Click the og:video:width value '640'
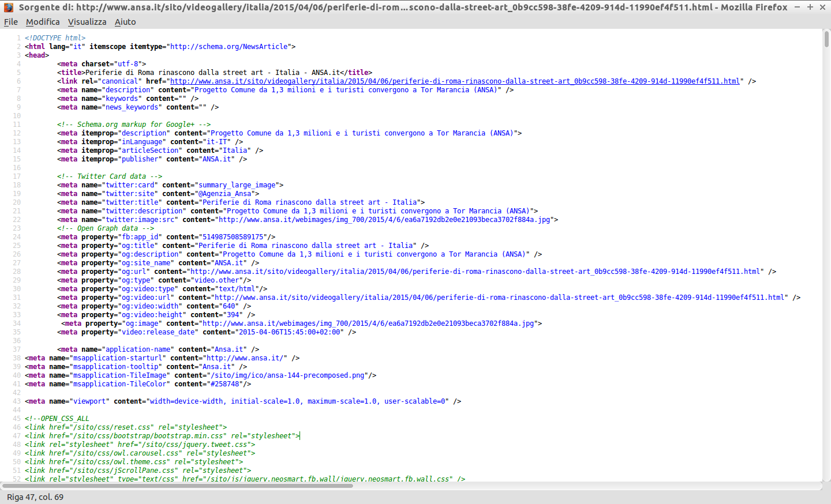This screenshot has height=504, width=831. pos(229,306)
